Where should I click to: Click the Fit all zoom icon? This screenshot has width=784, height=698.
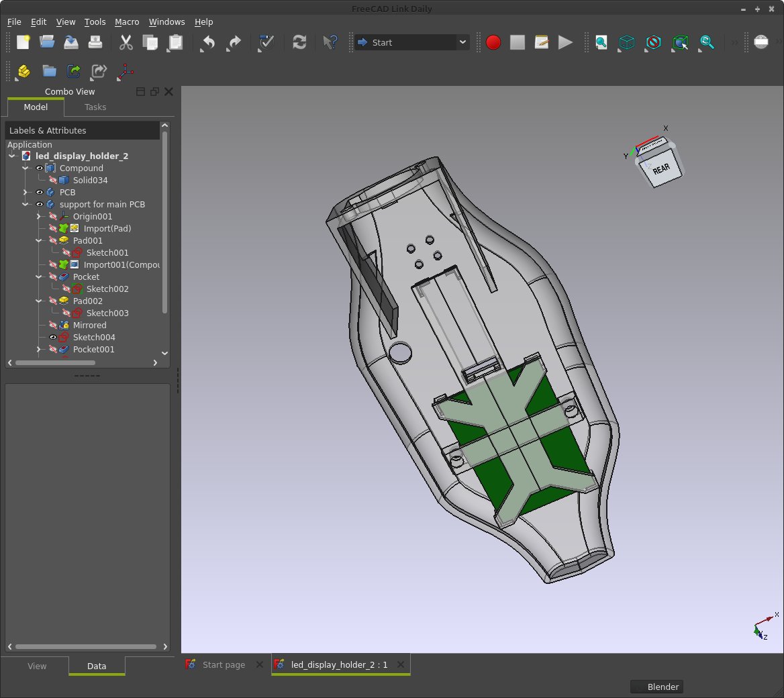pos(601,42)
